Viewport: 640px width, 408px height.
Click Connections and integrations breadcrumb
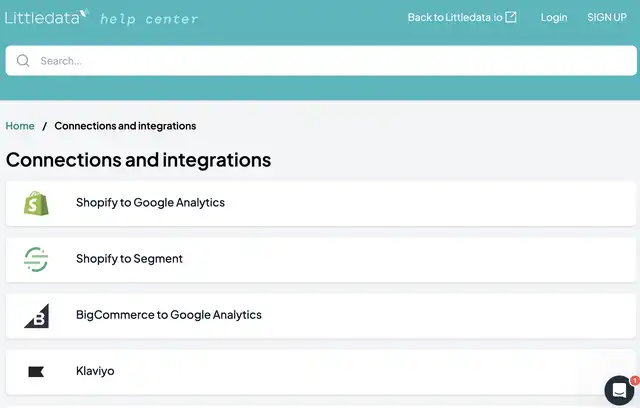click(125, 126)
